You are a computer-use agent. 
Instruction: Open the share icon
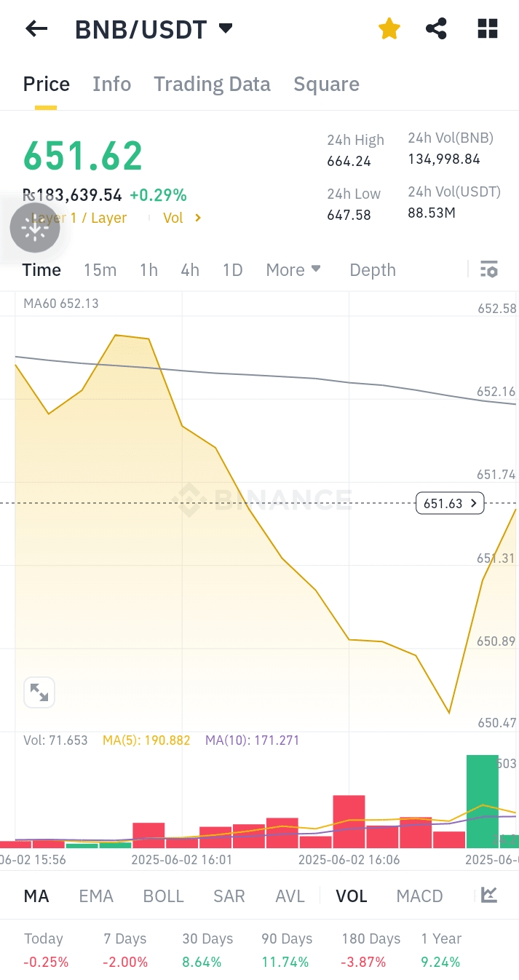(436, 29)
